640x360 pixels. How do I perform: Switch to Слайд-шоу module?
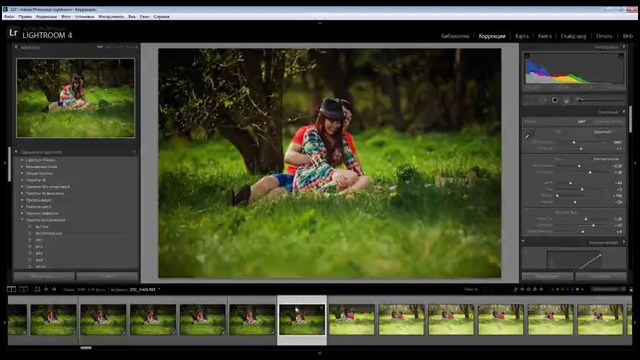[573, 36]
